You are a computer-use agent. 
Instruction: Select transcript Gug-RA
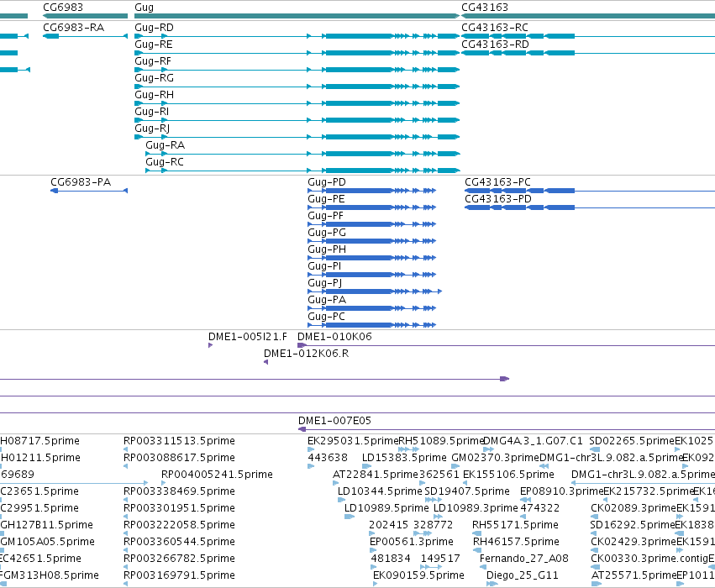(x=165, y=145)
